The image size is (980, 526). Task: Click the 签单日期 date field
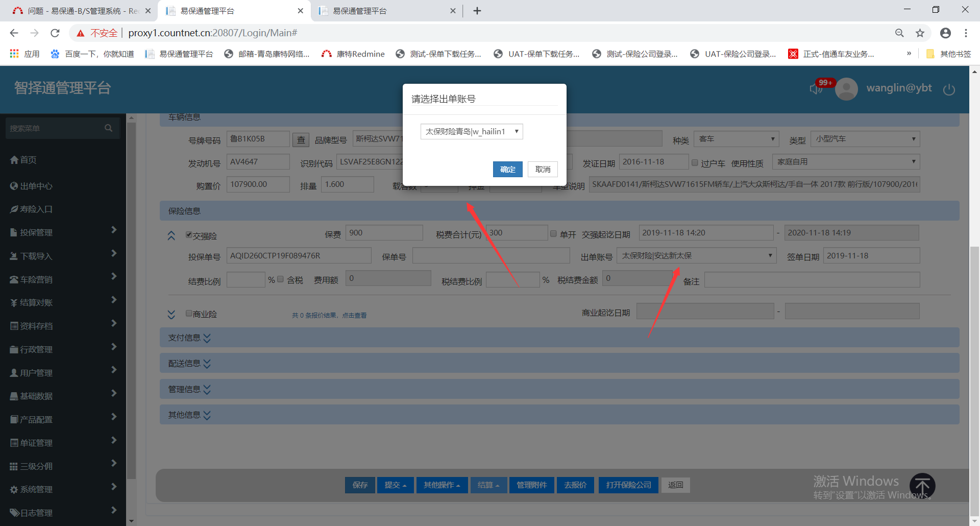click(x=872, y=255)
